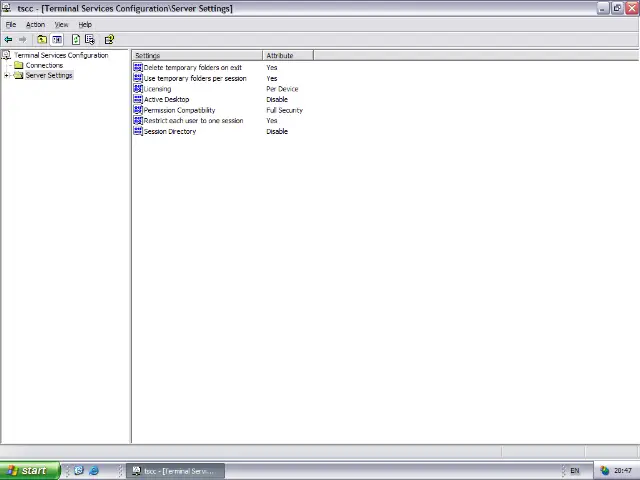This screenshot has height=480, width=640.
Task: Open the Windows start button
Action: point(30,471)
